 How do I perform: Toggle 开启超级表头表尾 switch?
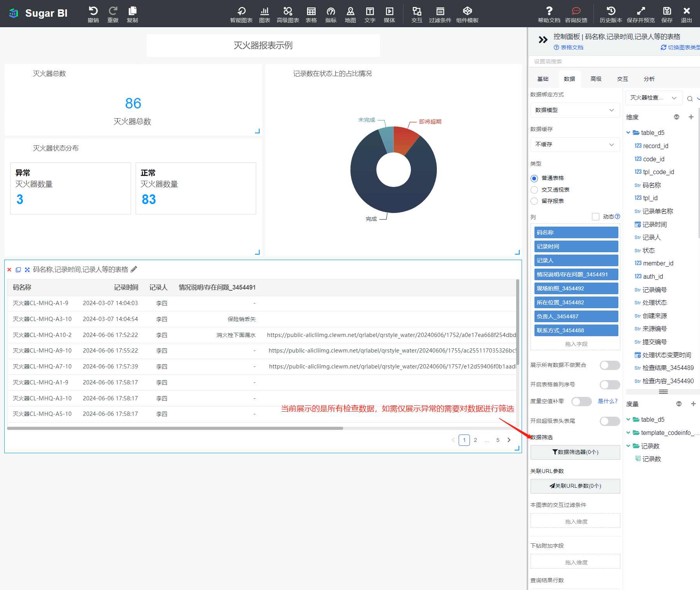click(x=610, y=421)
